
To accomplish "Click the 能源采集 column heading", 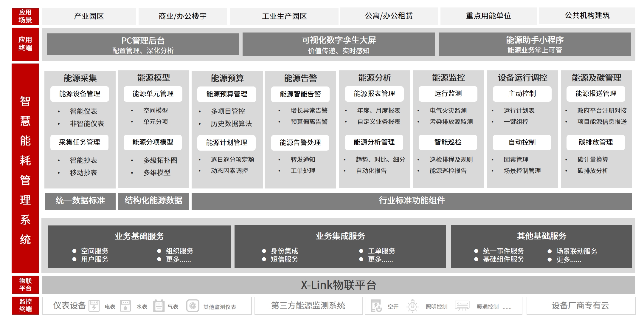I will click(80, 78).
